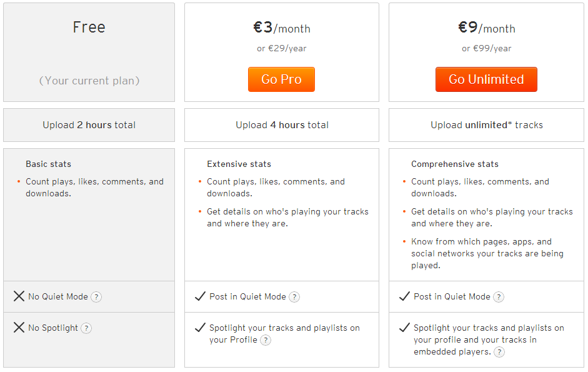Image resolution: width=588 pixels, height=372 pixels.
Task: Select the Free plan header
Action: [89, 28]
